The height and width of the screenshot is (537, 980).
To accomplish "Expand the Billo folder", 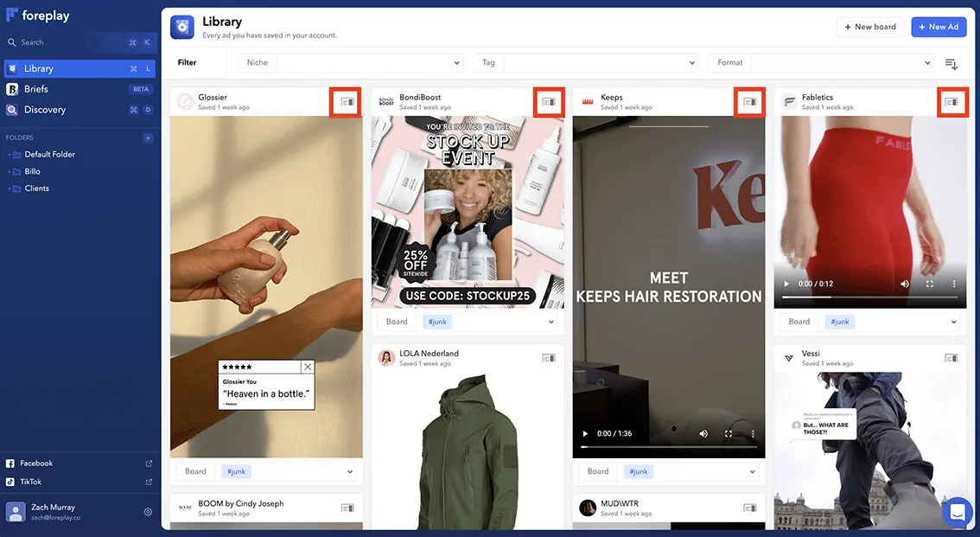I will 9,172.
